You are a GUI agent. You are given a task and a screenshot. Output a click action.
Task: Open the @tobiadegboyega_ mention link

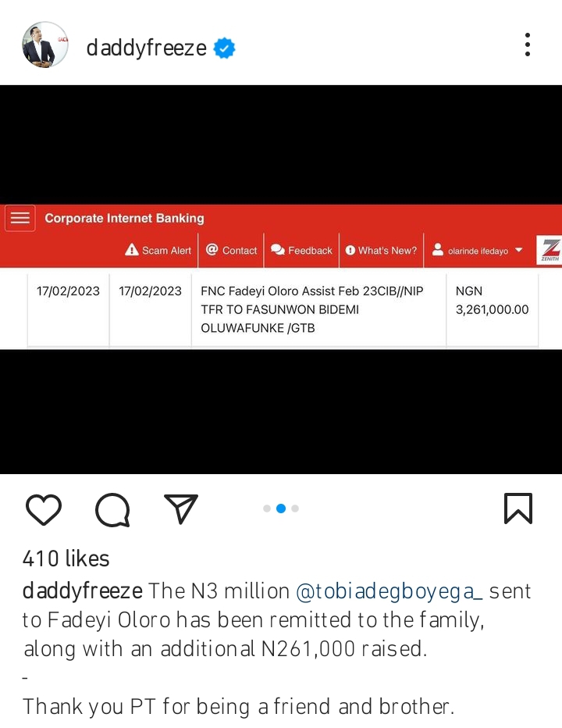(x=389, y=591)
